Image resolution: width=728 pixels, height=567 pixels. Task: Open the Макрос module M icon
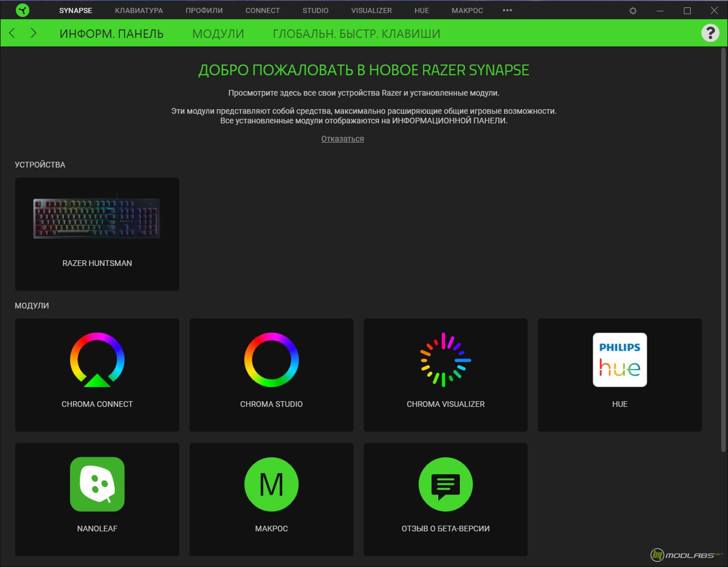coord(271,484)
